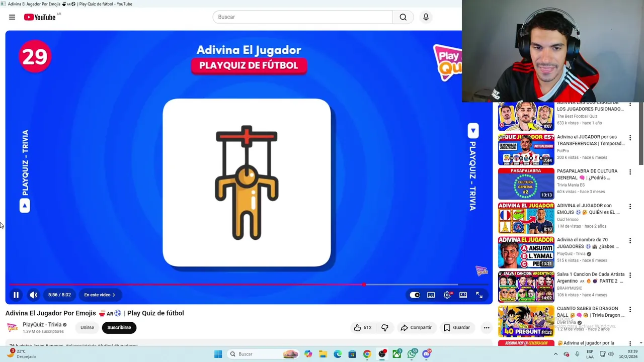Viewport: 644px width, 362px height.
Task: Open the weather widget showing 22°C
Action: 21,354
